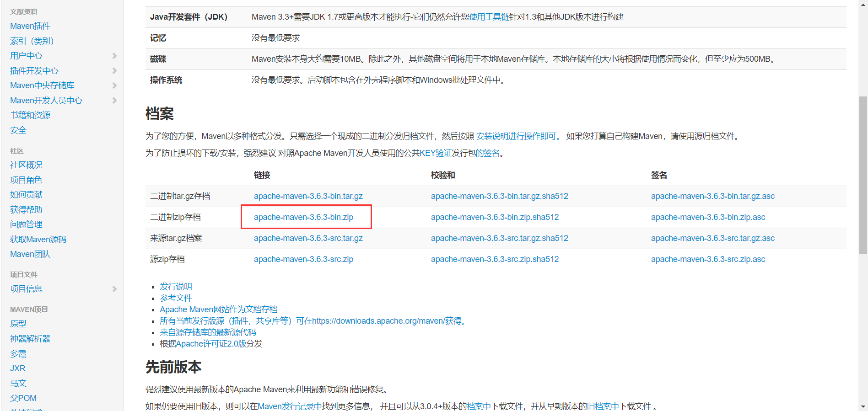Image resolution: width=868 pixels, height=411 pixels.
Task: Download apache-maven-3.6.3-bin.tar.gz
Action: coord(308,196)
